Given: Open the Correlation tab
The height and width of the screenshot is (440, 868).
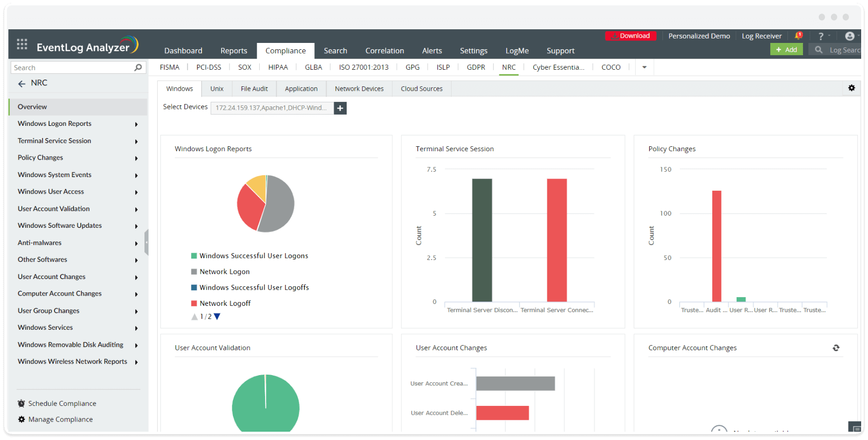Looking at the screenshot, I should click(385, 51).
